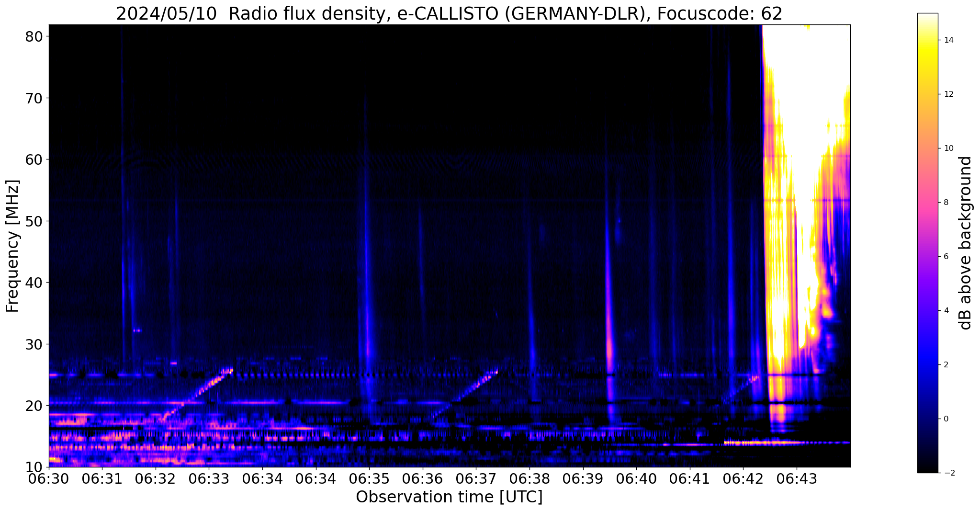Click the 06:38 time tick label
The height and width of the screenshot is (511, 980).
(x=529, y=478)
